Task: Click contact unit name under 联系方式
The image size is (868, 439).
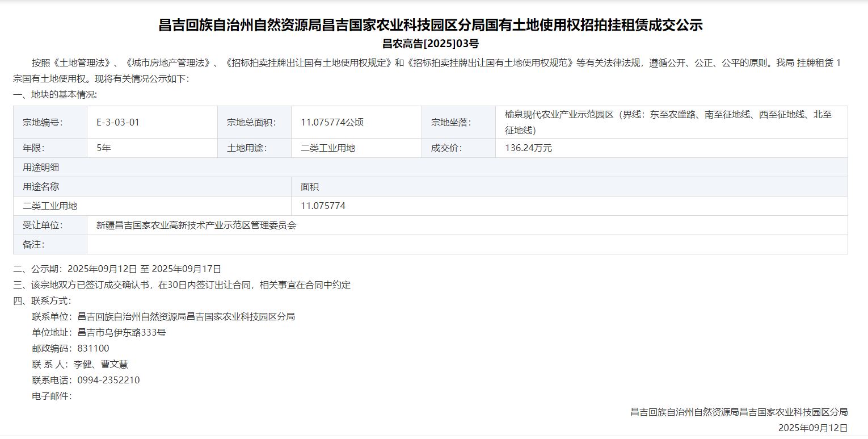Action: [186, 317]
